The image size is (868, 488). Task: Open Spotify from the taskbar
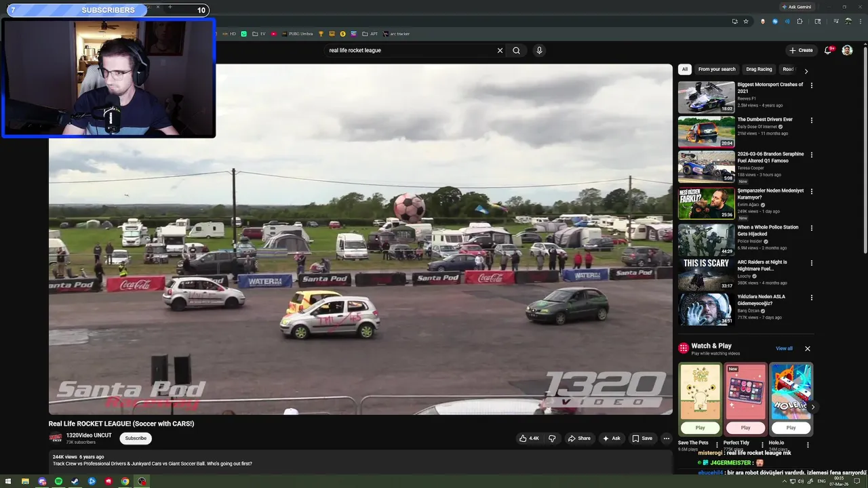point(58,481)
